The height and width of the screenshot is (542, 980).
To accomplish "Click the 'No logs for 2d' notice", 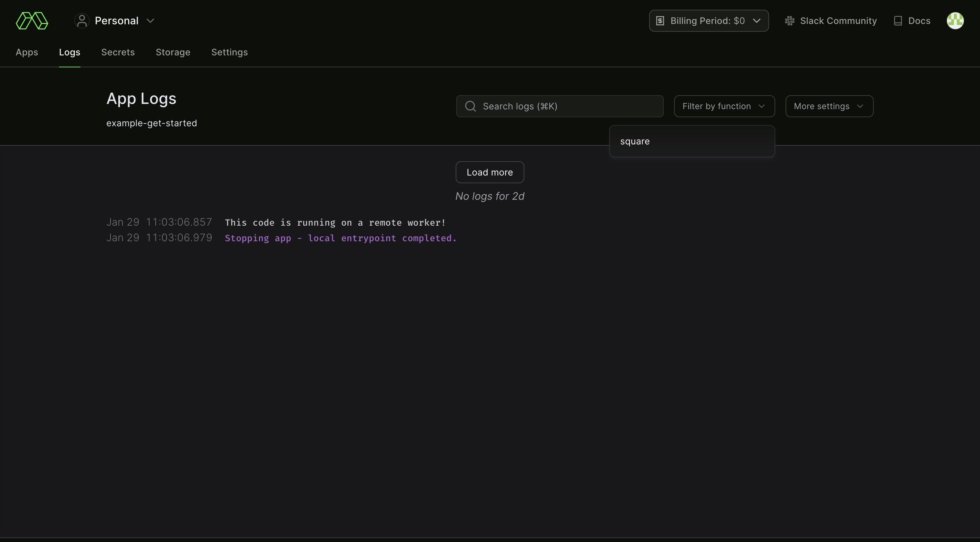I will coord(490,196).
